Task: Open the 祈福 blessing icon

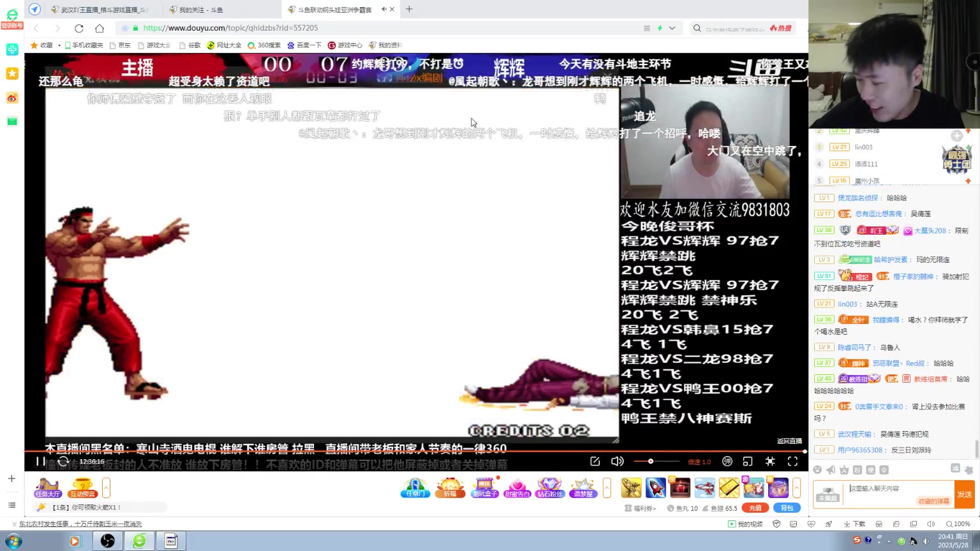Action: (450, 488)
